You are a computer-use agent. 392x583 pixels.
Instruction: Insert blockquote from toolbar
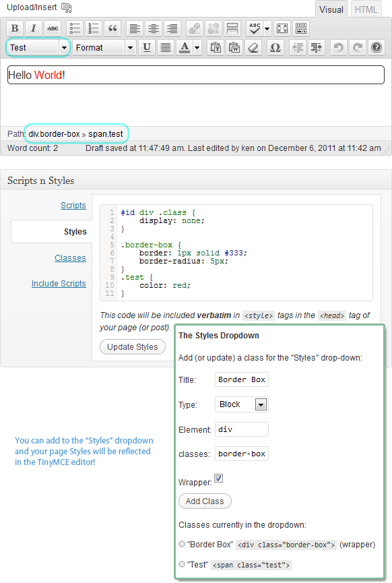click(x=112, y=28)
